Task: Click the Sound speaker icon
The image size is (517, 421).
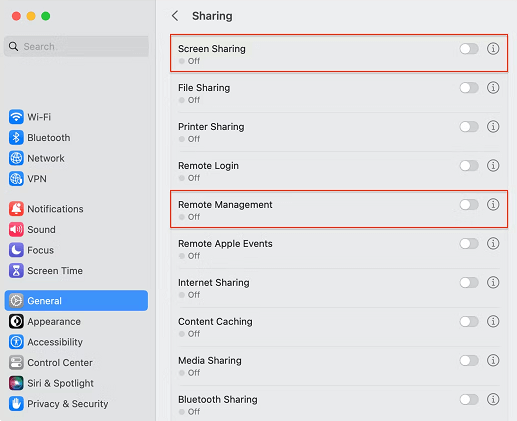Action: coord(16,230)
